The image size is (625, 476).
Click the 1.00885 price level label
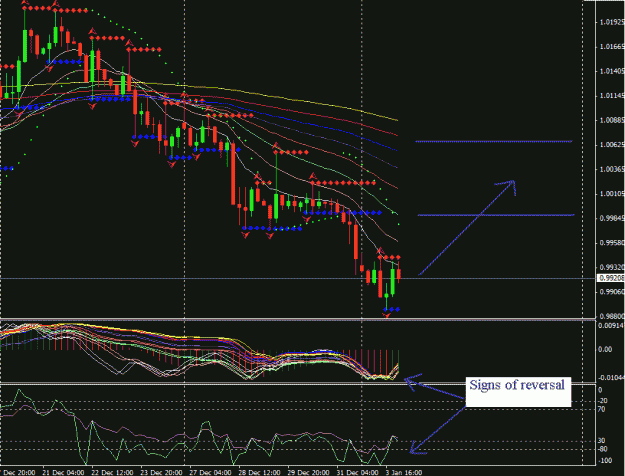[x=612, y=120]
